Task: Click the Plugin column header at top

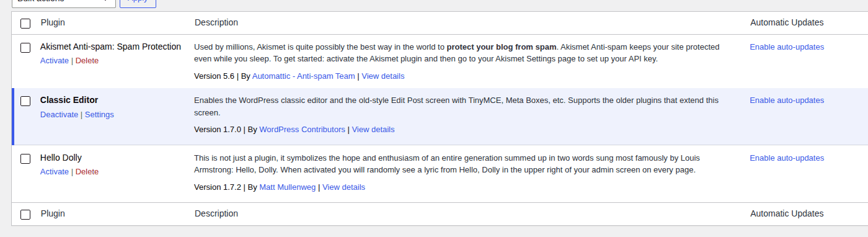Action: tap(53, 22)
